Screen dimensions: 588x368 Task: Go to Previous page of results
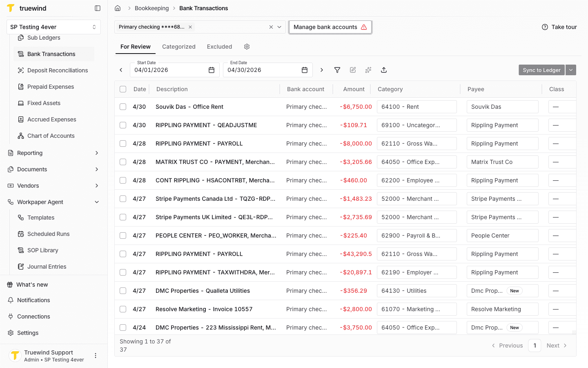coord(507,346)
